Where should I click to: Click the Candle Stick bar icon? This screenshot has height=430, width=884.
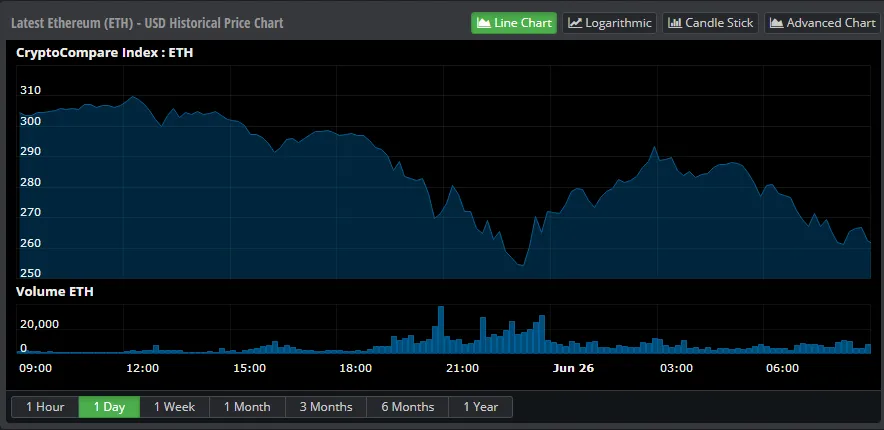674,23
